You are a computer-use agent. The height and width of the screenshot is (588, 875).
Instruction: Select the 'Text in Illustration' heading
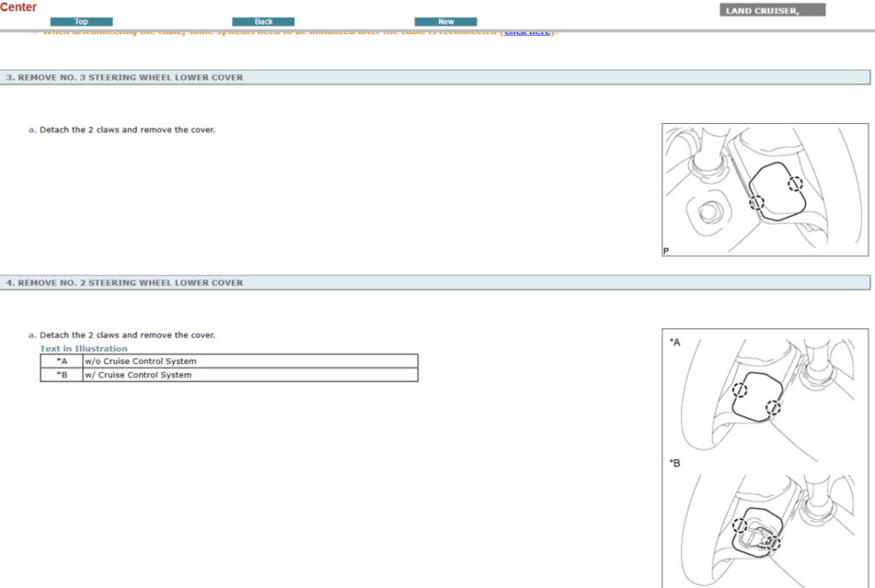click(84, 349)
